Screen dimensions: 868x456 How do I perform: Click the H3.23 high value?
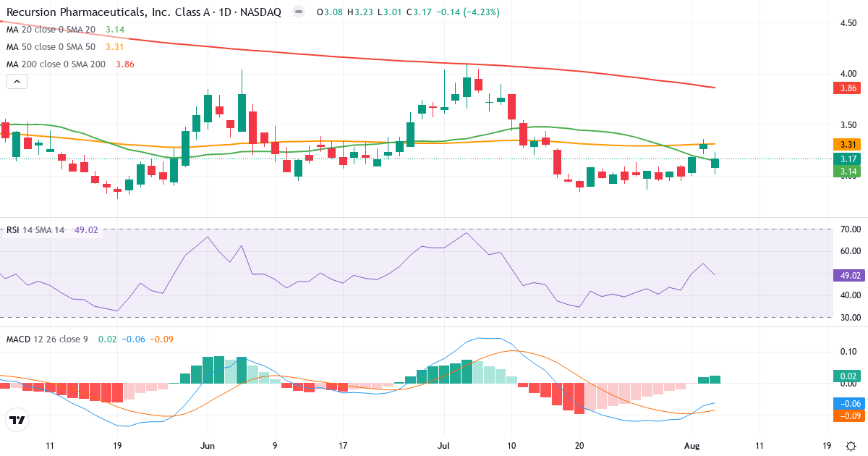coord(360,12)
